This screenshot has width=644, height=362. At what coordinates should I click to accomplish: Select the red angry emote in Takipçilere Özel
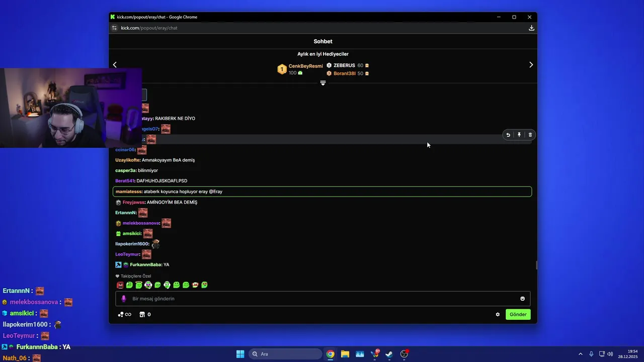pyautogui.click(x=120, y=285)
